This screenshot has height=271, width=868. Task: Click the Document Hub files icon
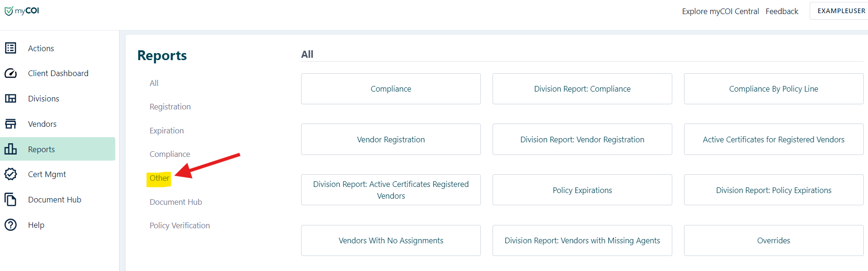tap(10, 200)
